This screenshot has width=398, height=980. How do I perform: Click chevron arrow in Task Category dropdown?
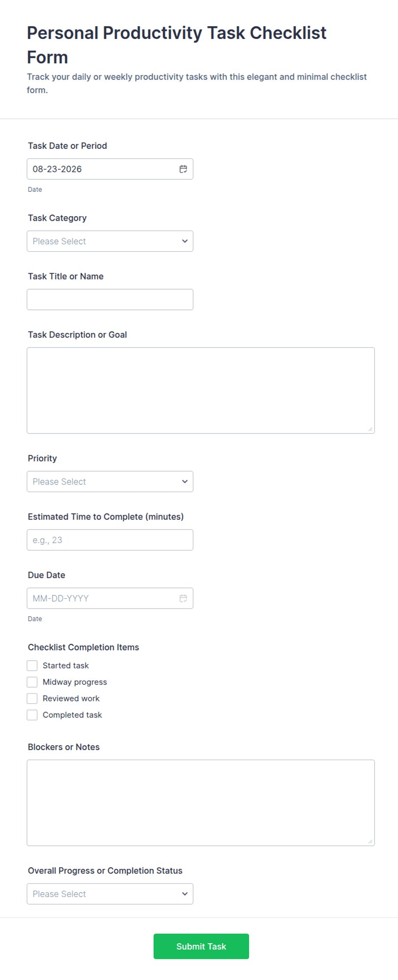[185, 241]
